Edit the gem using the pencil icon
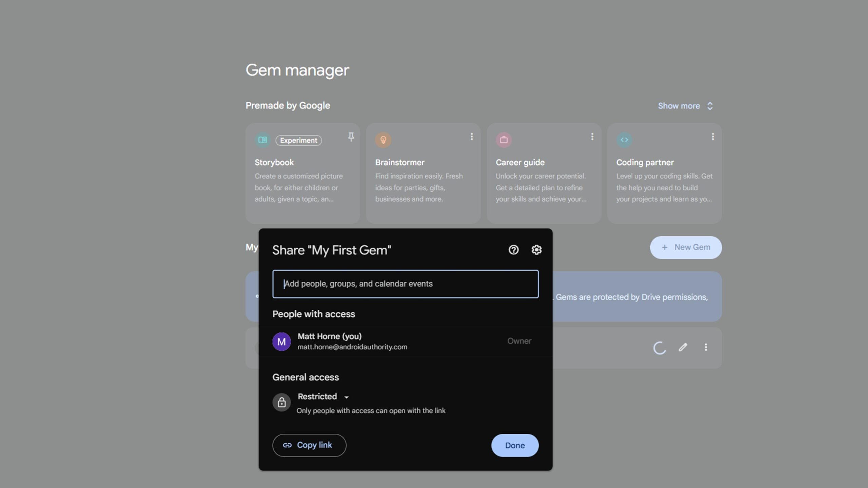Image resolution: width=868 pixels, height=488 pixels. point(683,347)
